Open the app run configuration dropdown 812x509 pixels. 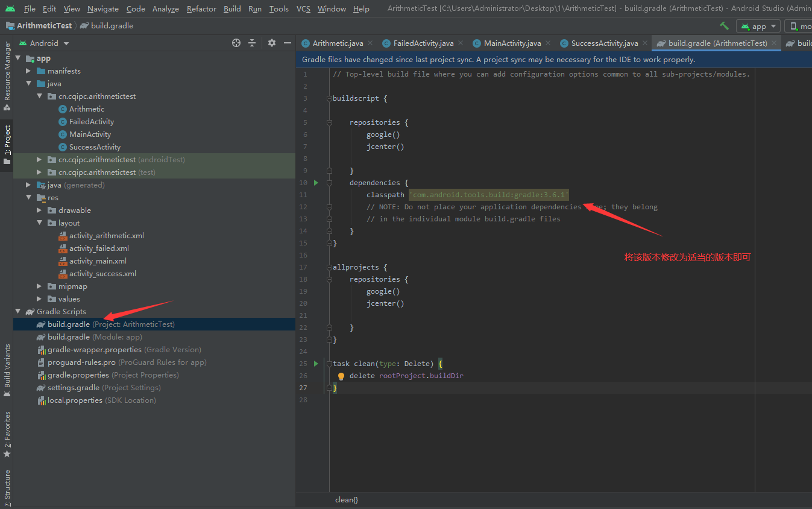coord(758,26)
